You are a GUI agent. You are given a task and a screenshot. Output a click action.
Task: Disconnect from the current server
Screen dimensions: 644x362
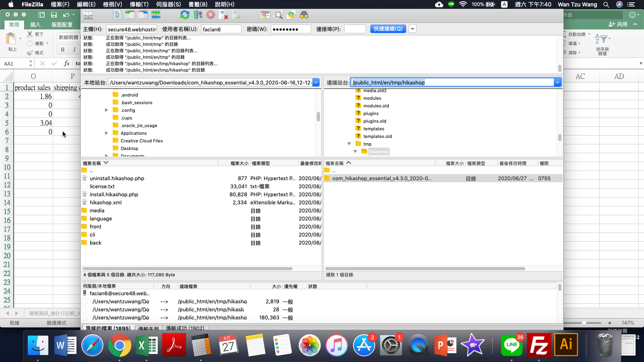click(223, 15)
